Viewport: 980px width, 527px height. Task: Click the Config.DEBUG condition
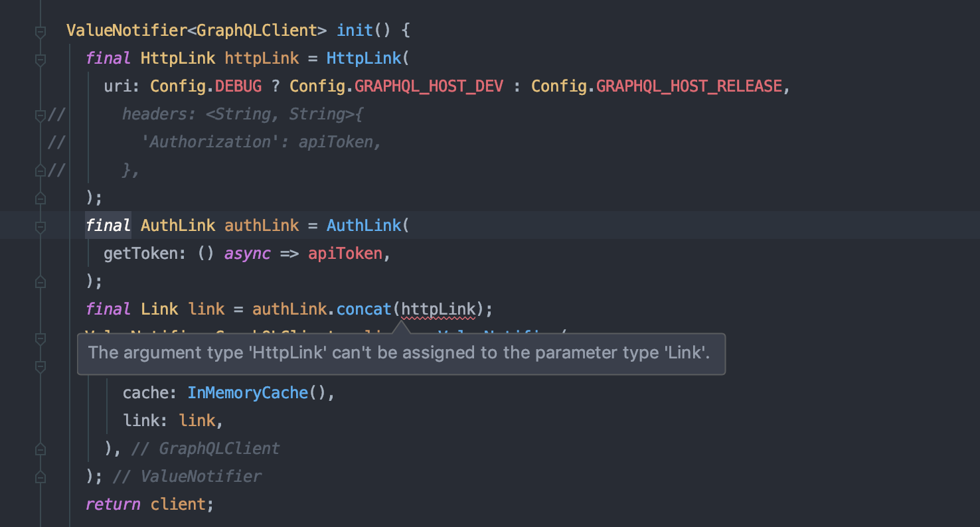(x=238, y=86)
